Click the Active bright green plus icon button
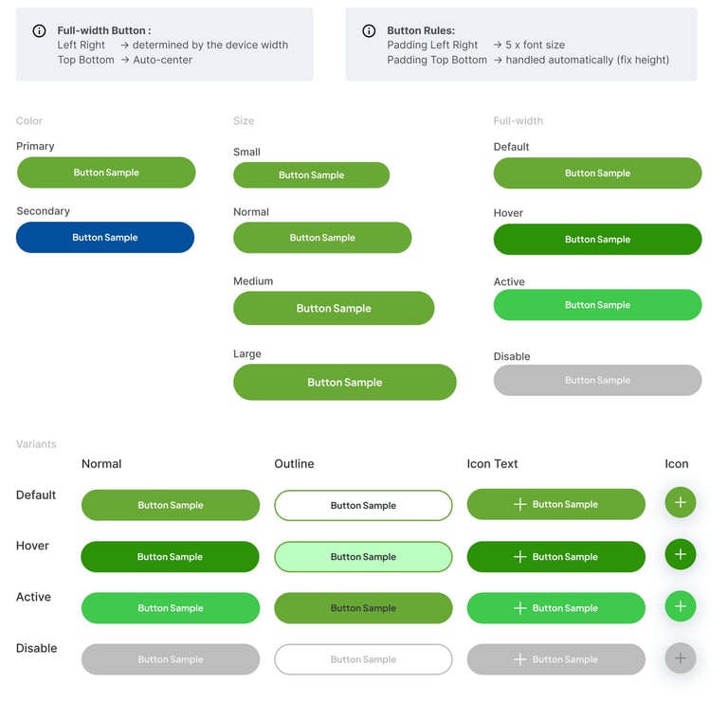 click(x=680, y=606)
